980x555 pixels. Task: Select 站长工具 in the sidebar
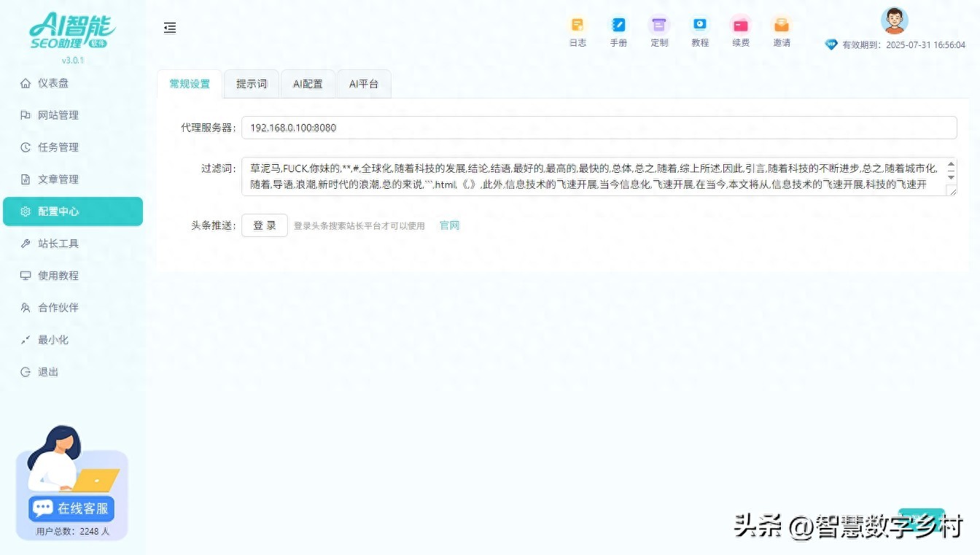coord(58,244)
